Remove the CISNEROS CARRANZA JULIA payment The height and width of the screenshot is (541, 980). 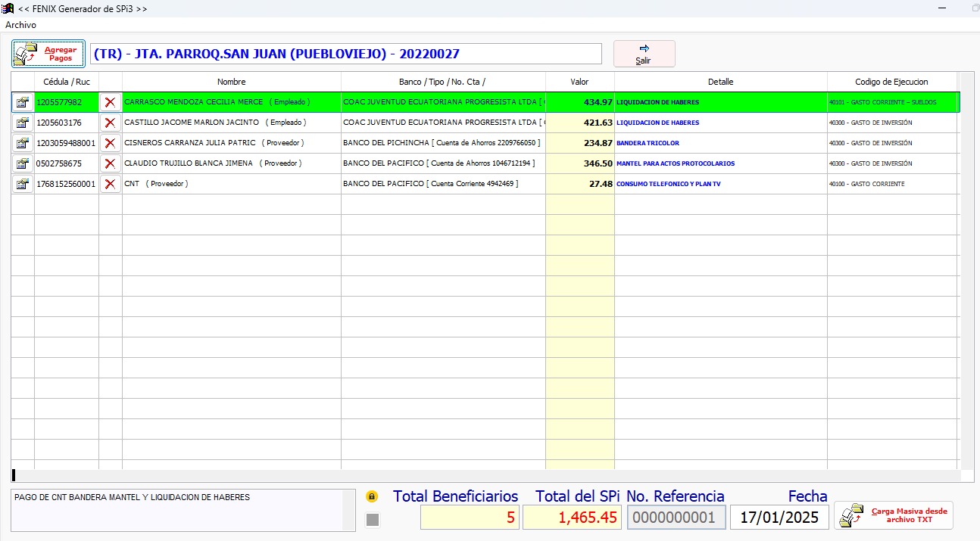(111, 143)
